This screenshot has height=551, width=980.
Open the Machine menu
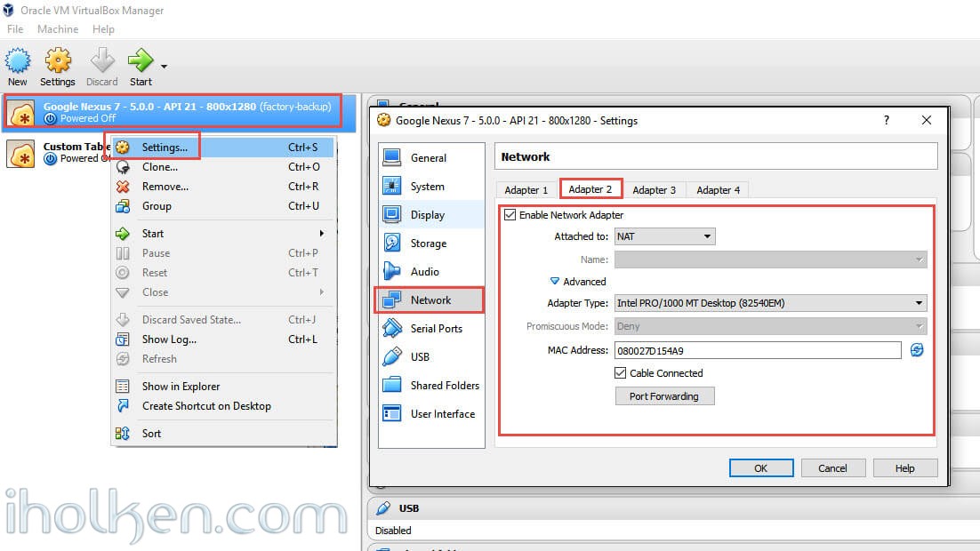pos(58,29)
